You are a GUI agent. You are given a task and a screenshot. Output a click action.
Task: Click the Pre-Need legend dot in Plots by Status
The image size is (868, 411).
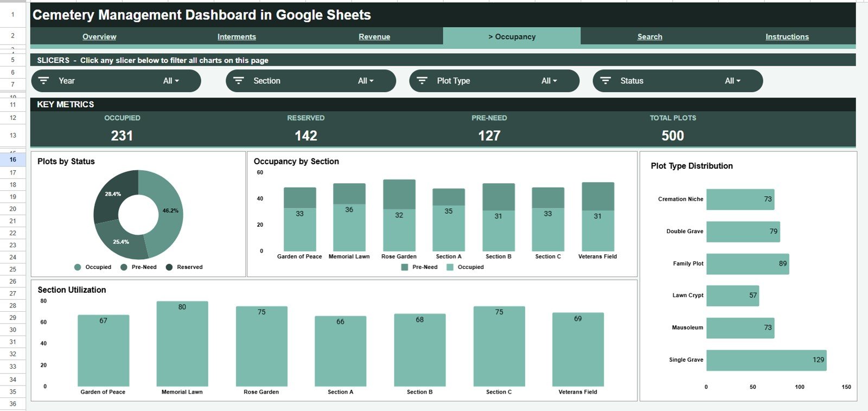coord(124,267)
